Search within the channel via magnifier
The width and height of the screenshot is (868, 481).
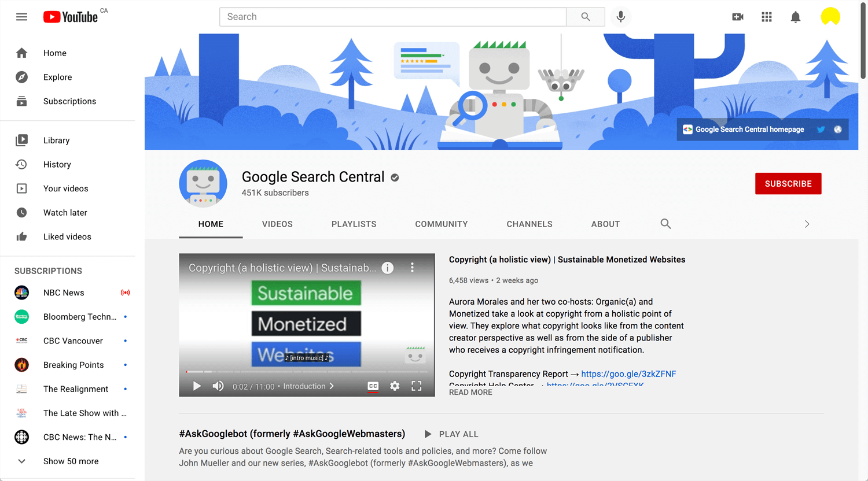click(665, 224)
